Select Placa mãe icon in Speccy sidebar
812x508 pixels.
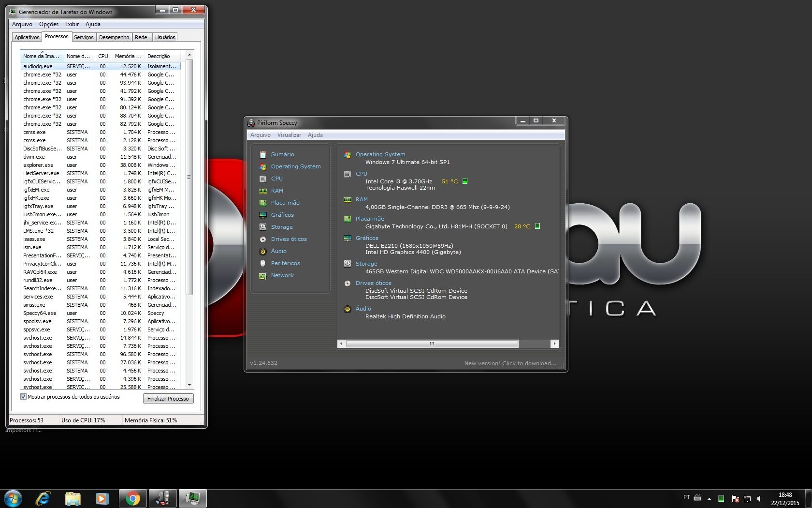tap(263, 203)
